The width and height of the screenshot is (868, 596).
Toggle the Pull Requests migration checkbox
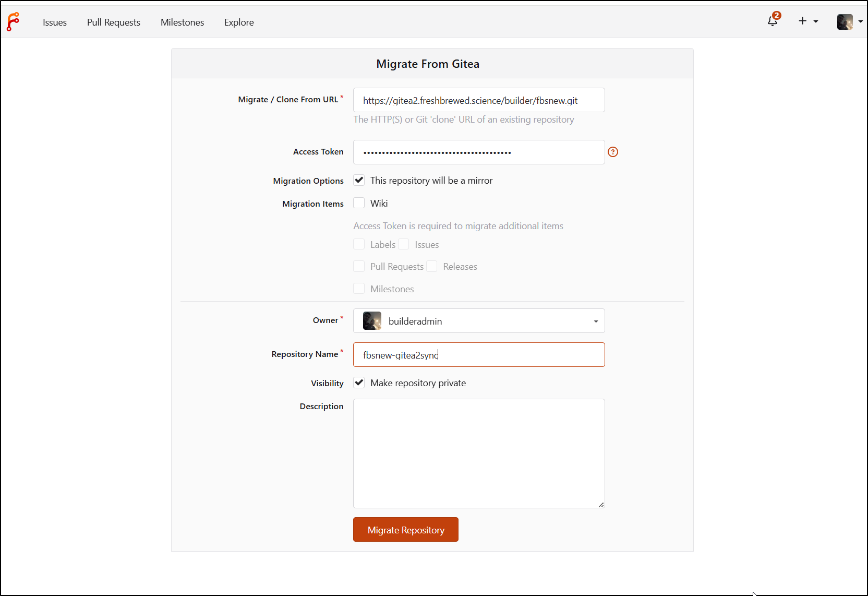pos(359,266)
